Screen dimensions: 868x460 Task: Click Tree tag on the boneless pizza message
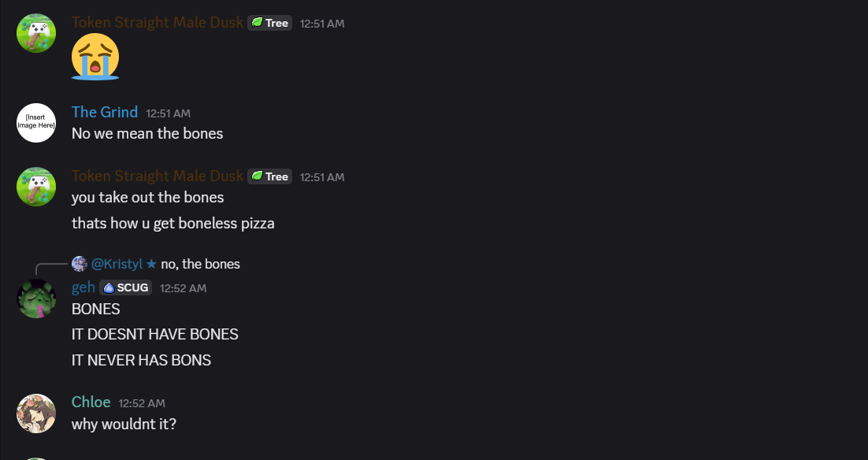pos(269,176)
